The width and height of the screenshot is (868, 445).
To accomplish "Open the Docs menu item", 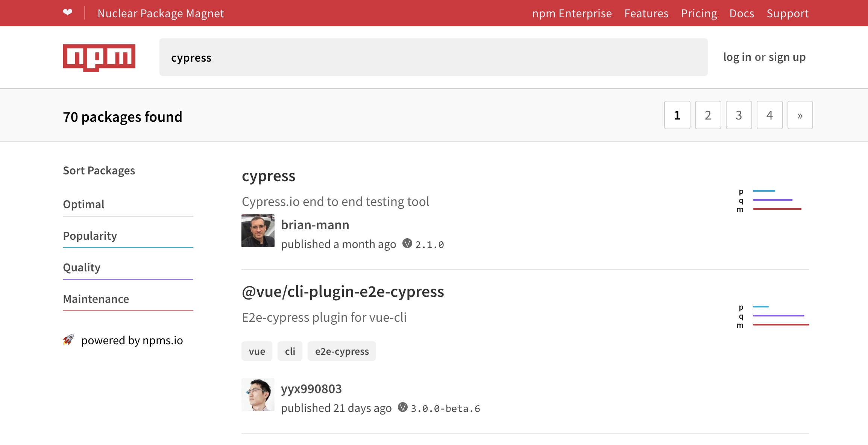I will [741, 13].
